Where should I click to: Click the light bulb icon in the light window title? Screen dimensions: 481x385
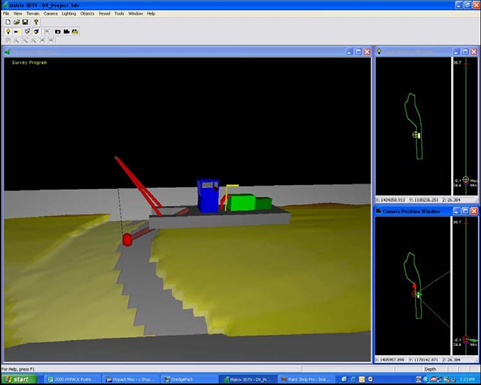pos(379,51)
